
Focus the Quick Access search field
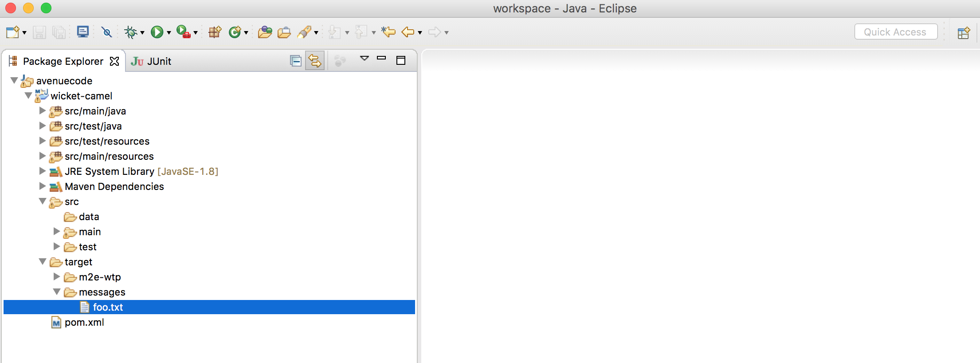click(x=896, y=32)
